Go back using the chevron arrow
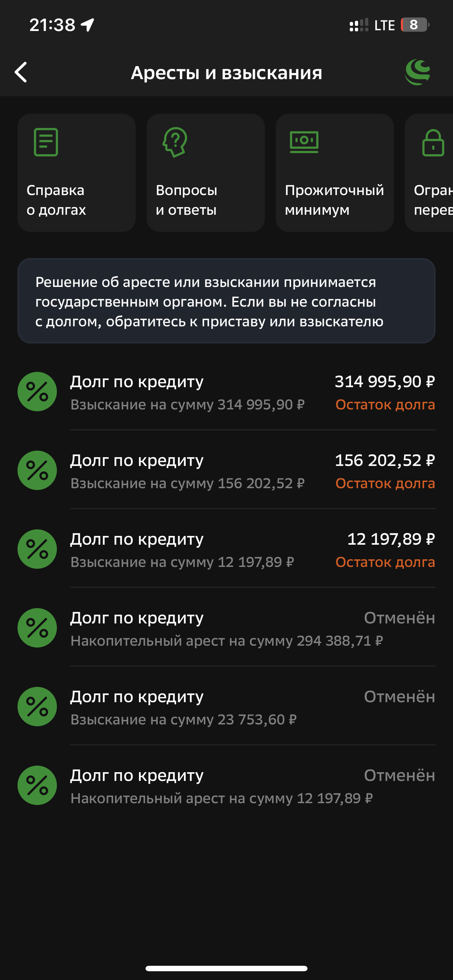This screenshot has width=453, height=980. (21, 72)
